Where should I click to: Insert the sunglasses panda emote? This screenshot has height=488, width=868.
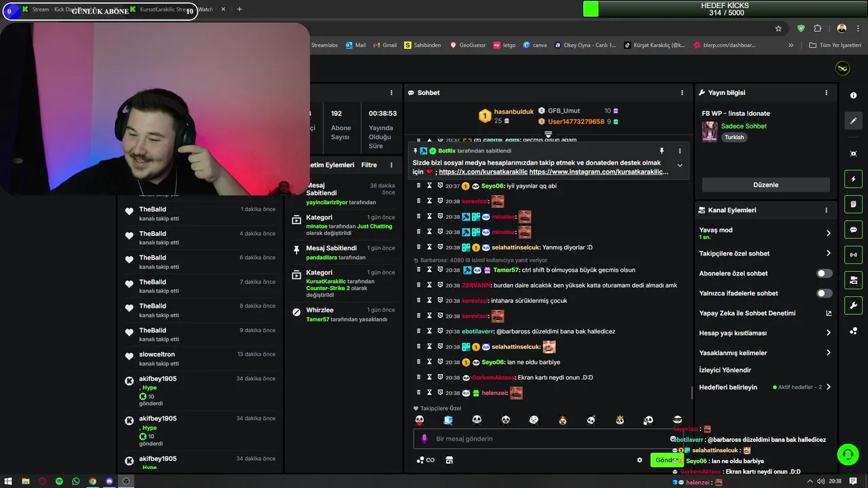point(677,420)
